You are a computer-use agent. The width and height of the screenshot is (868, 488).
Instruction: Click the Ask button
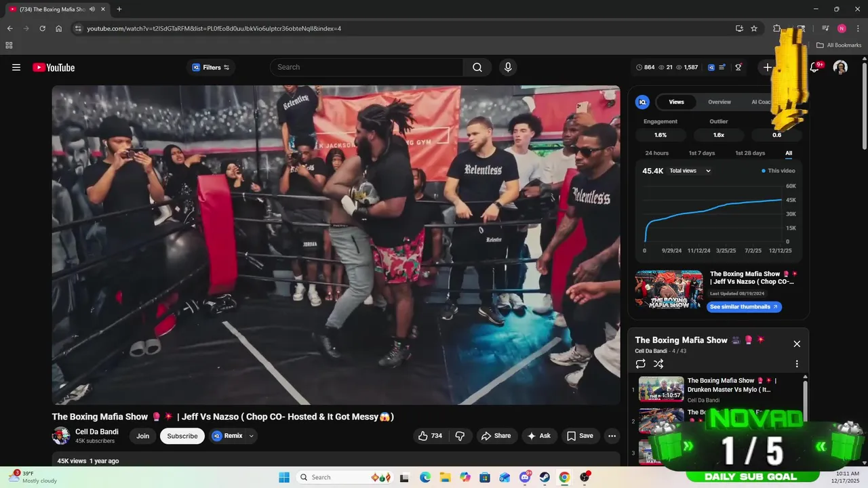click(539, 436)
